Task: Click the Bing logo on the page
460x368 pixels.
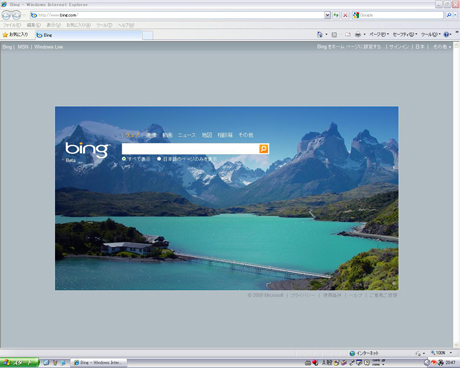Action: tap(87, 149)
